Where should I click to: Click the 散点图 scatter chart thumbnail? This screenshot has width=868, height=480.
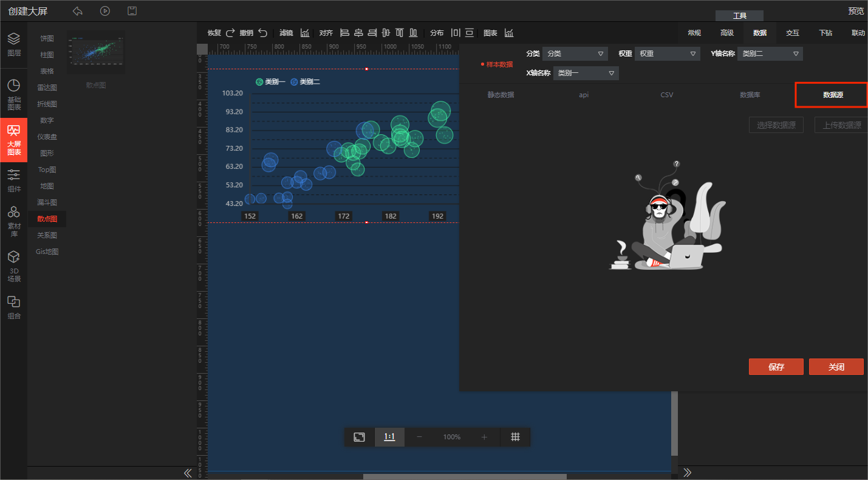tap(96, 53)
